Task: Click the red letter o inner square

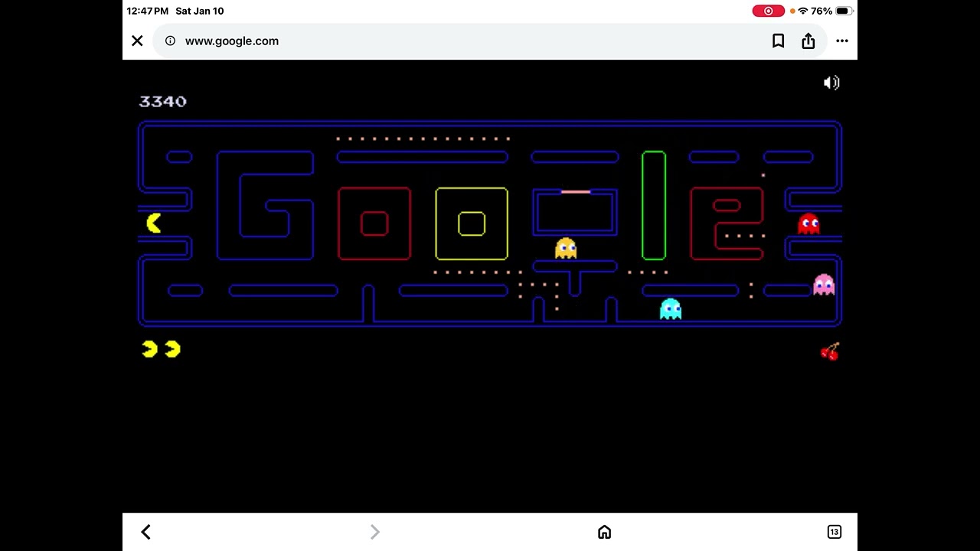Action: point(374,223)
